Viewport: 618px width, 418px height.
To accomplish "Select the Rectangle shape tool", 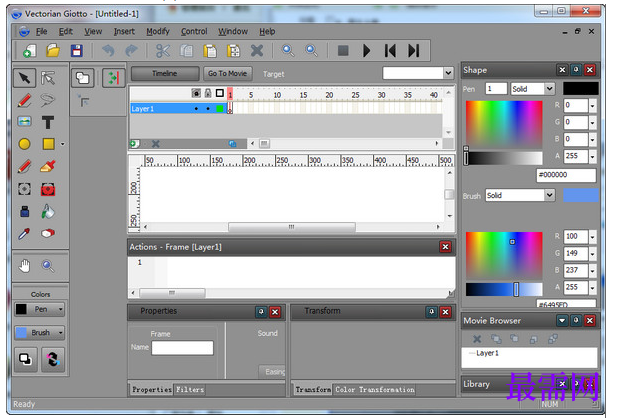I will point(48,144).
